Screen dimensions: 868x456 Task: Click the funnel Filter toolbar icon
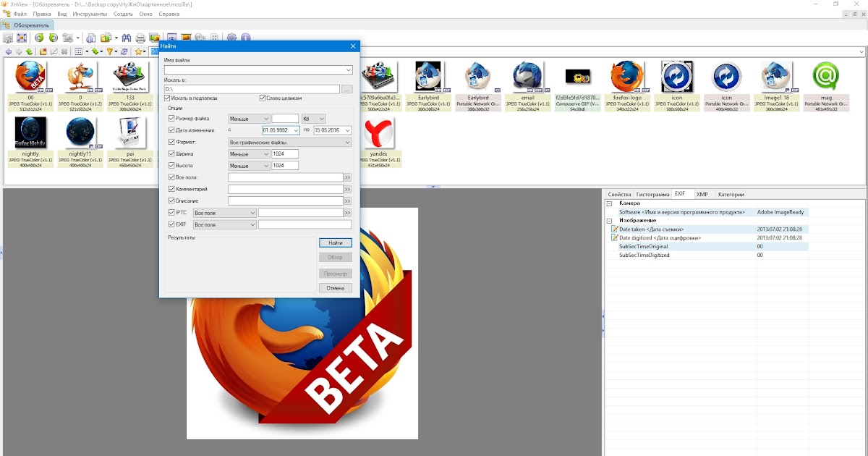(110, 51)
